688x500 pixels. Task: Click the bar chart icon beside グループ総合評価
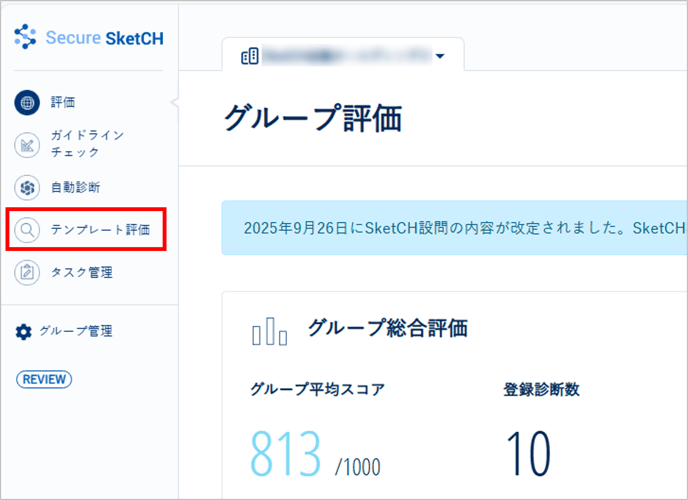(269, 333)
